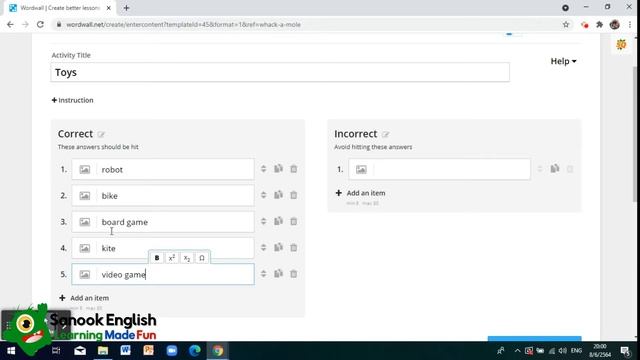Add image to the kite item
640x360 pixels.
click(84, 248)
